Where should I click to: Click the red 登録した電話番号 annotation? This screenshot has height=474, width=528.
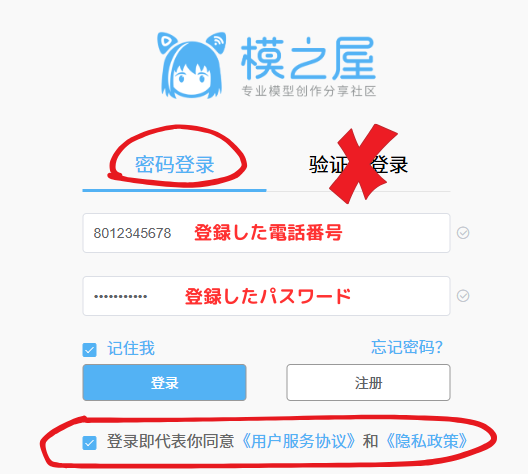tap(268, 233)
